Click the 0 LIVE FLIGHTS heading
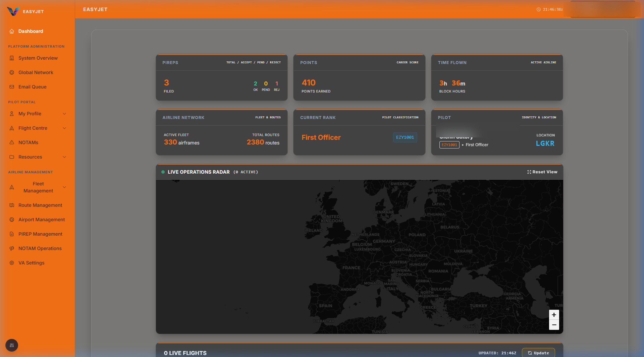This screenshot has width=644, height=357. (x=185, y=353)
